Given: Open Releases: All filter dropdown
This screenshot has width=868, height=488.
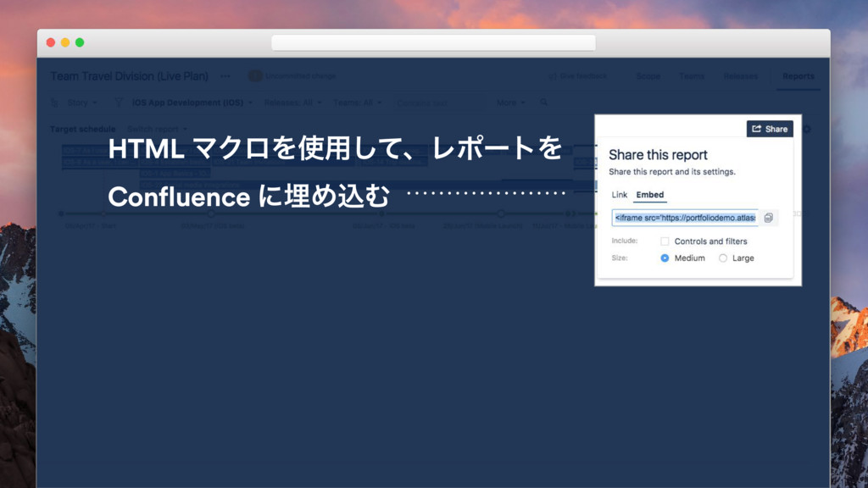Looking at the screenshot, I should point(292,103).
